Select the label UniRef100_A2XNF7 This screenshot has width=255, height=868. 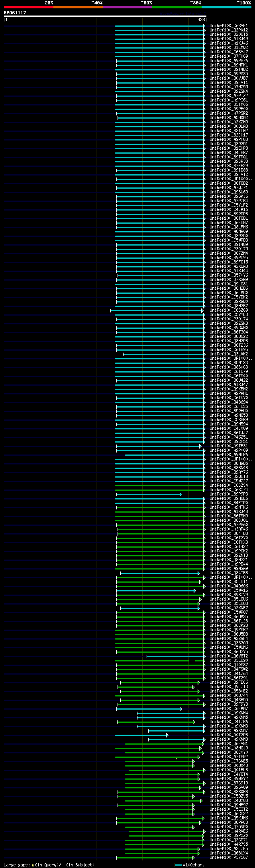coord(229,608)
